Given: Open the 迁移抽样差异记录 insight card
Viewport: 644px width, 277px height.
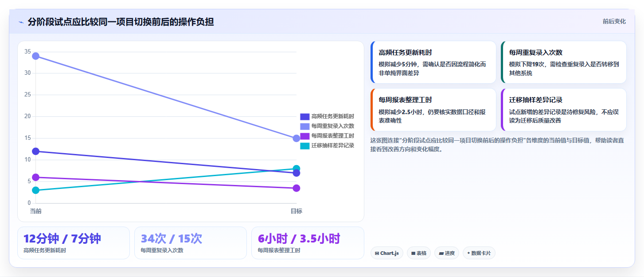Looking at the screenshot, I should coord(563,110).
